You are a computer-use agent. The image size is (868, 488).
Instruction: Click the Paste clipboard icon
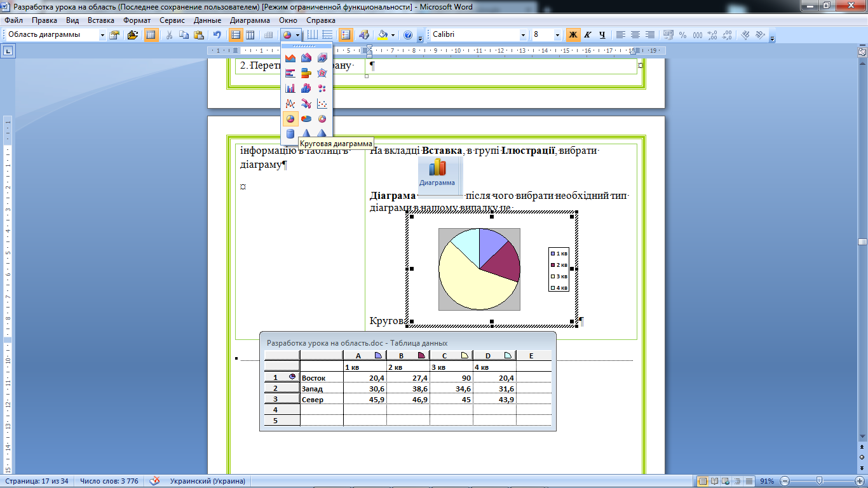pos(199,35)
